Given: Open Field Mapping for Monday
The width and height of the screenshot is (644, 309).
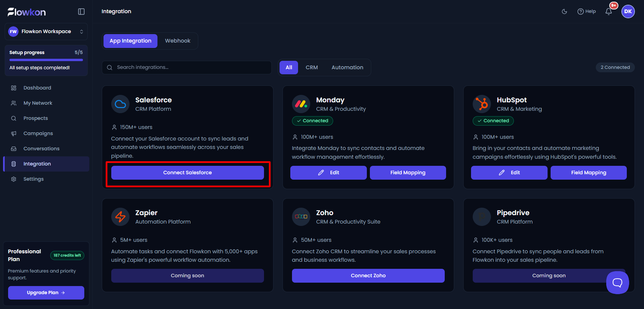Looking at the screenshot, I should pos(408,173).
